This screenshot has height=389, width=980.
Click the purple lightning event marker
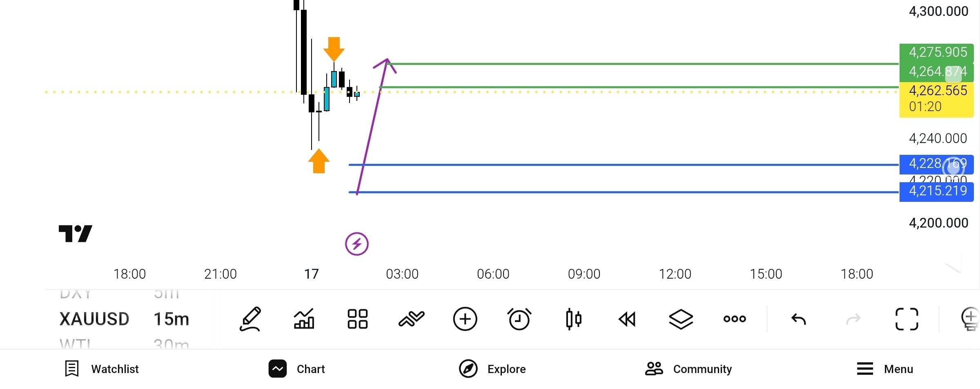[357, 244]
